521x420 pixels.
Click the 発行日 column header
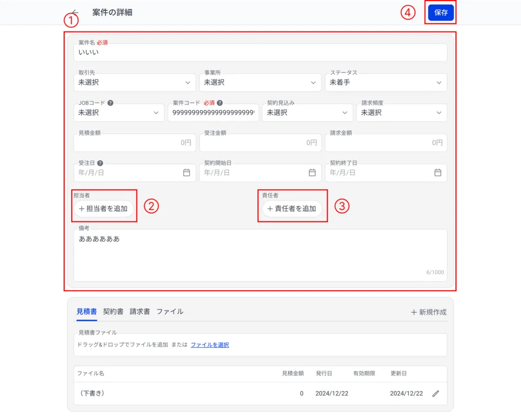pyautogui.click(x=324, y=374)
